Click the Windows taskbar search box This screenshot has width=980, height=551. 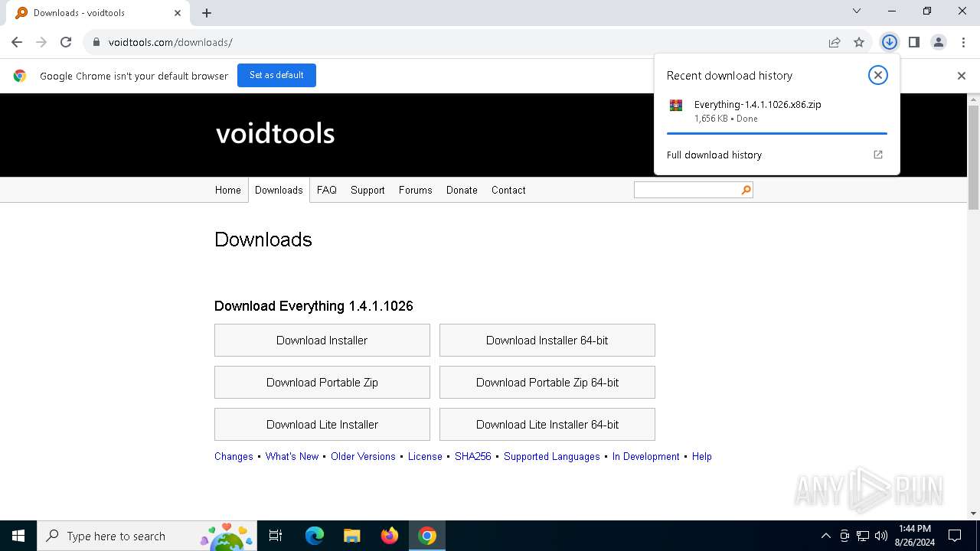(145, 536)
